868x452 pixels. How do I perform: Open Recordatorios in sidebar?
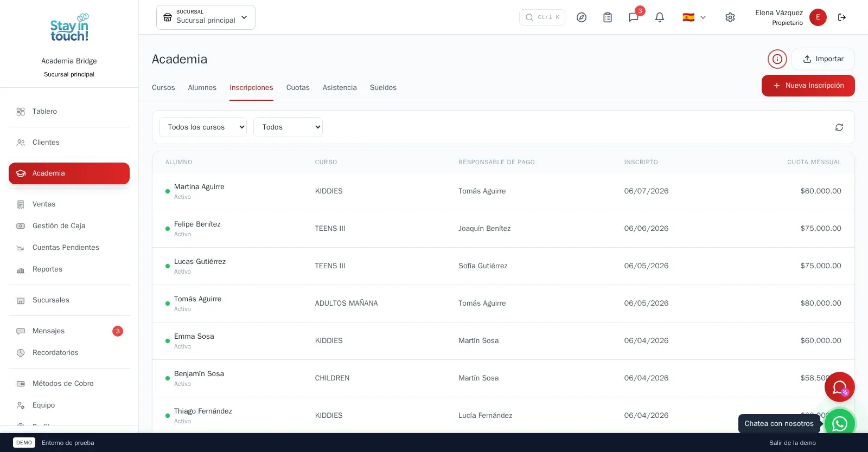click(x=69, y=353)
